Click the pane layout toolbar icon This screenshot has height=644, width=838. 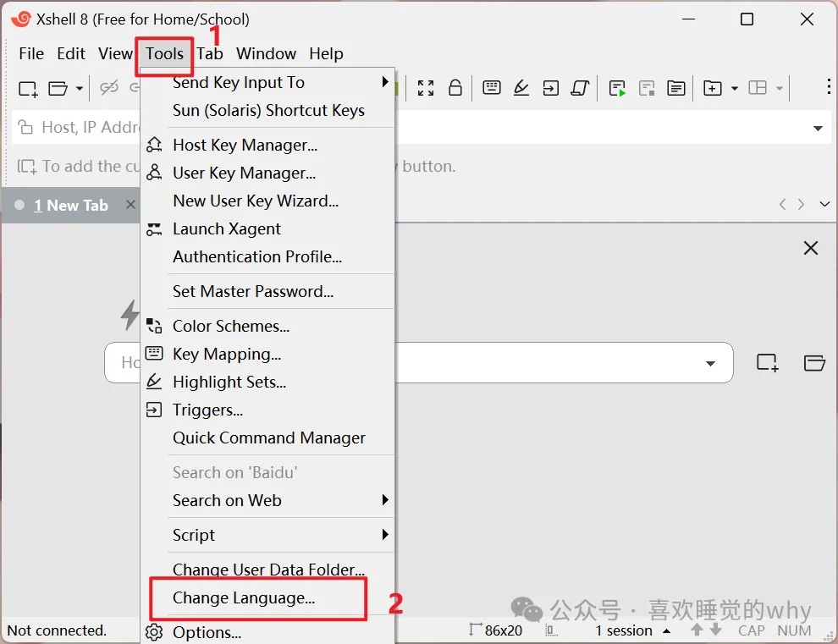click(x=758, y=88)
